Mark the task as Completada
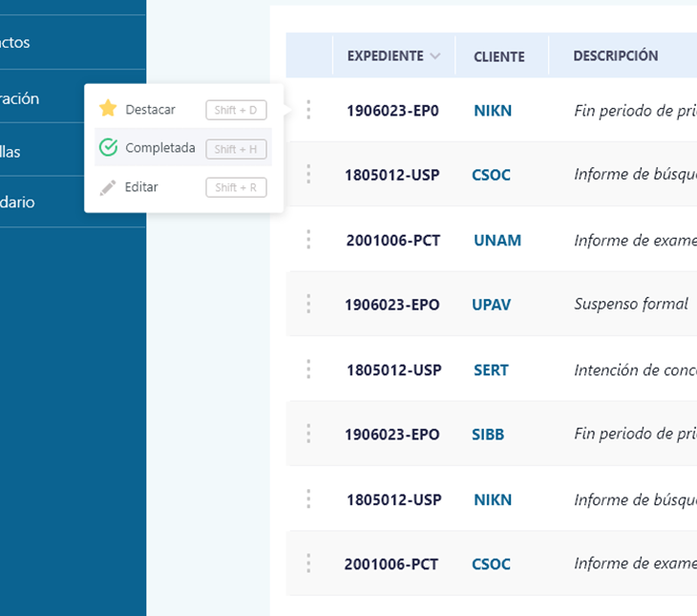The image size is (697, 616). pyautogui.click(x=159, y=148)
